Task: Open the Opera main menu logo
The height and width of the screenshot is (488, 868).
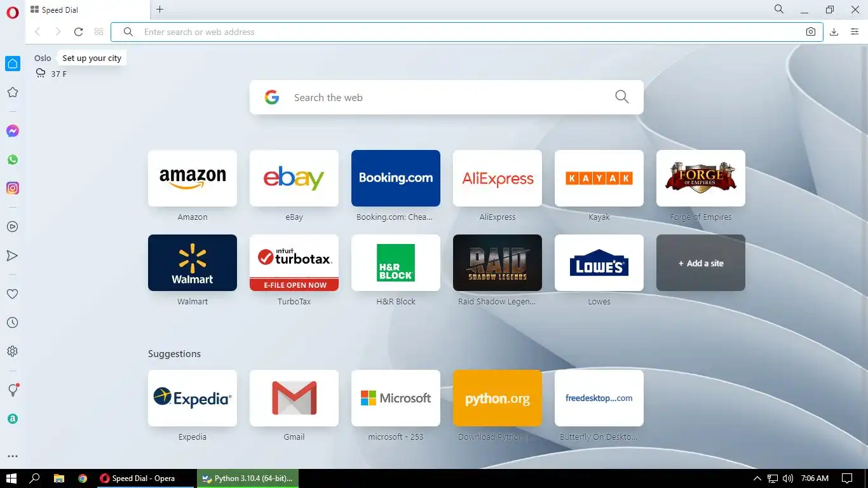Action: coord(13,13)
